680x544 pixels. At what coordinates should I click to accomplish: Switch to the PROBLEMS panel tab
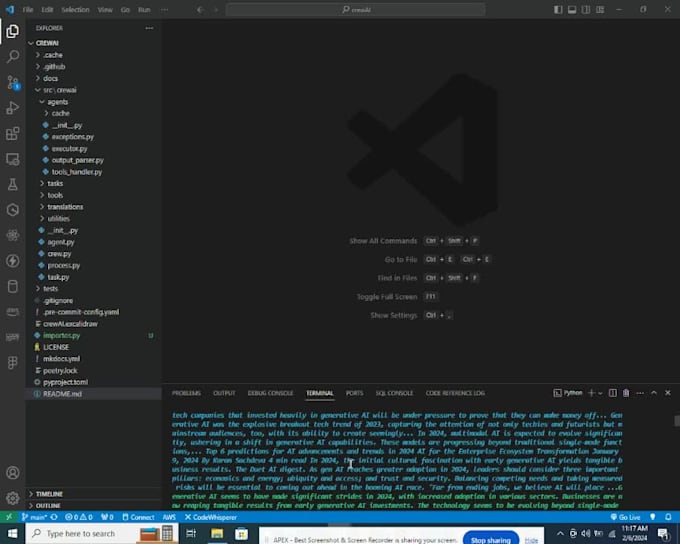pyautogui.click(x=186, y=393)
